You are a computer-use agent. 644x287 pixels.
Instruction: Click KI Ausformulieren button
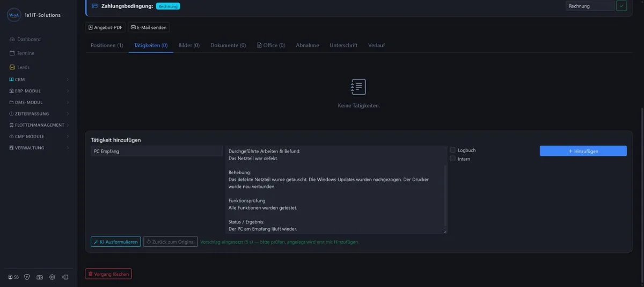115,242
